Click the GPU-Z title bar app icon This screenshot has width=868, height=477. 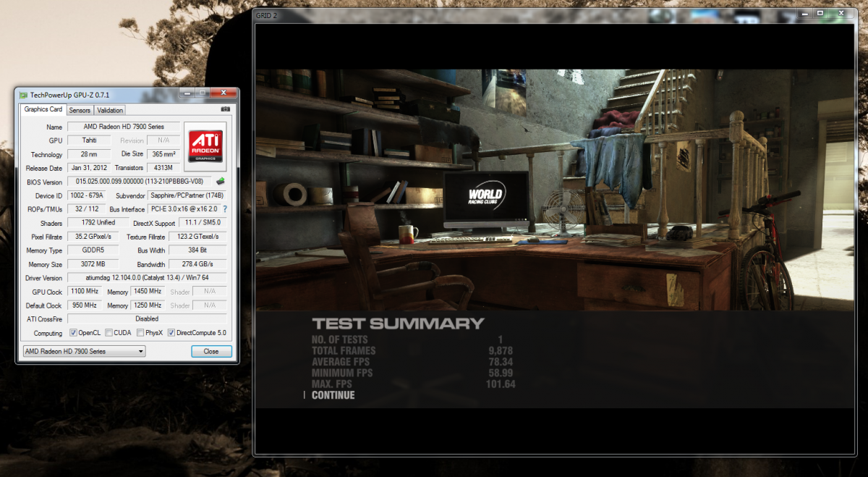click(23, 95)
